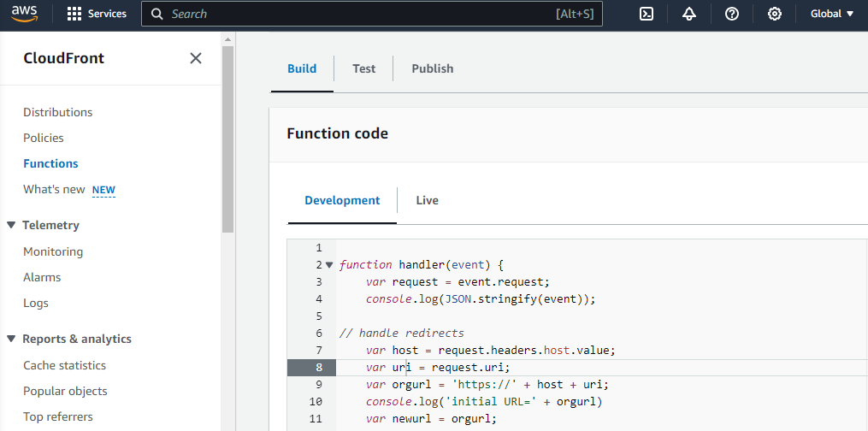868x431 pixels.
Task: Fold the handler function at line 2
Action: [x=329, y=265]
